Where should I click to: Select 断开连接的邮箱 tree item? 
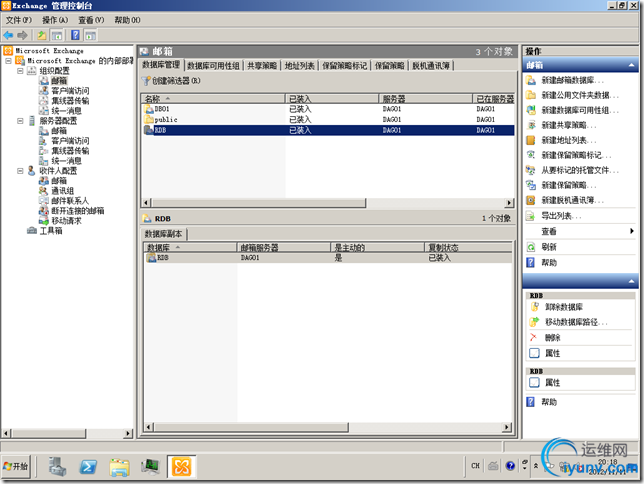[x=78, y=211]
